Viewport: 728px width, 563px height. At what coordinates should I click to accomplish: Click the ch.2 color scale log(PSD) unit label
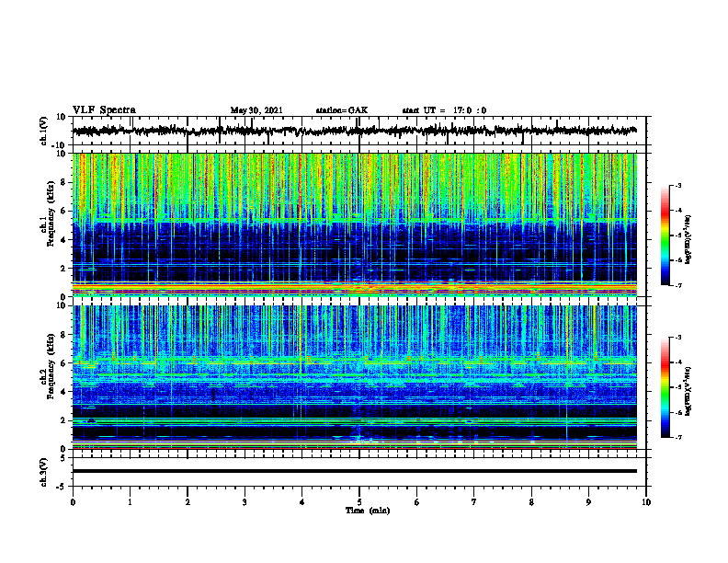click(x=688, y=391)
